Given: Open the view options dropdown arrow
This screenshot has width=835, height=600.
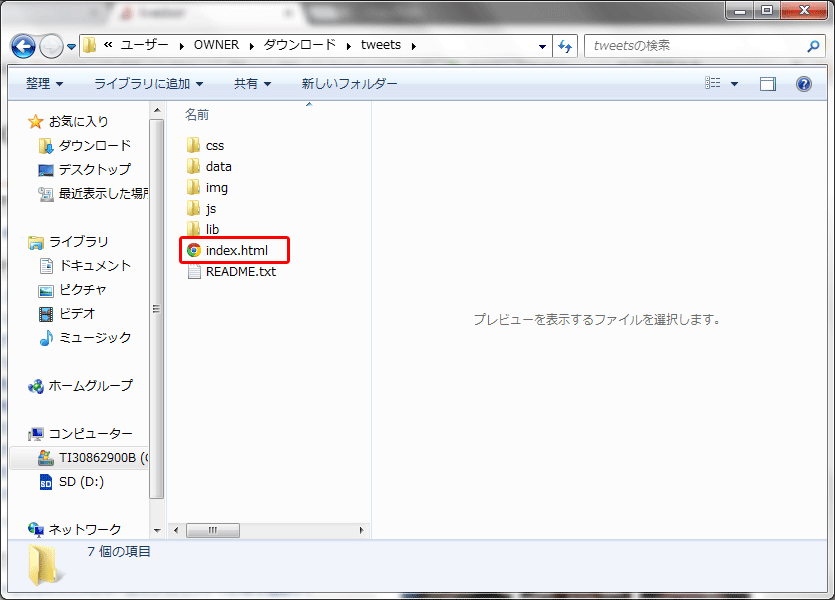Looking at the screenshot, I should coord(734,84).
